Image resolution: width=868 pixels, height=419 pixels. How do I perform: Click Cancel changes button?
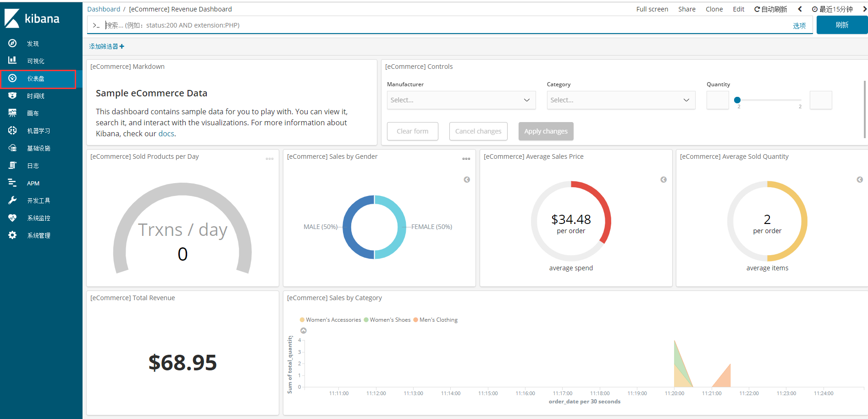[x=478, y=131]
